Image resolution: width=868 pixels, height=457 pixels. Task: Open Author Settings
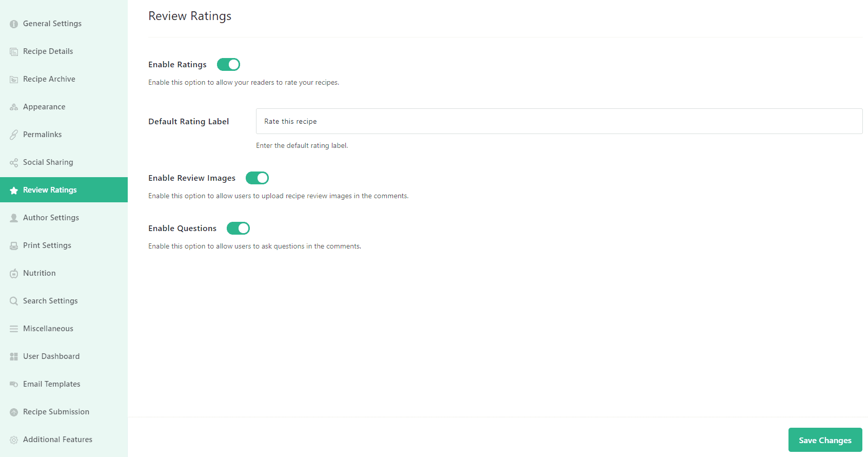pyautogui.click(x=64, y=218)
